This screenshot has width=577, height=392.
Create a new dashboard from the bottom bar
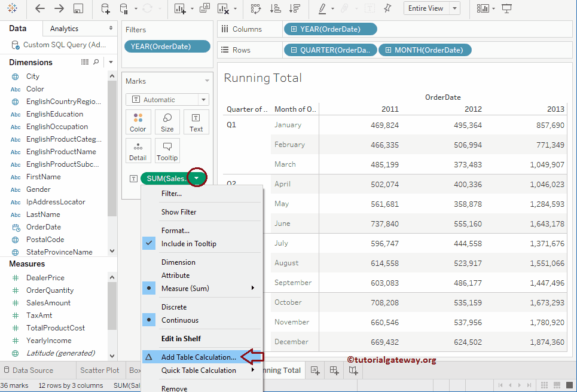(333, 370)
